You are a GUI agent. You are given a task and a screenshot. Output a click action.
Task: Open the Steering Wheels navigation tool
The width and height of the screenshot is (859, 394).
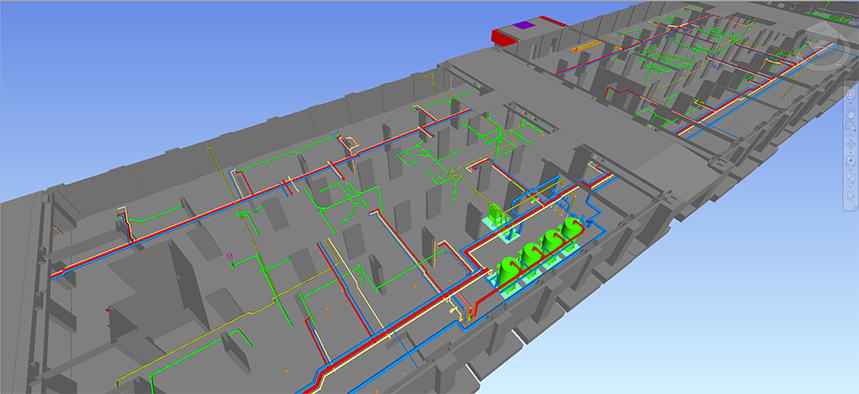coord(851,94)
